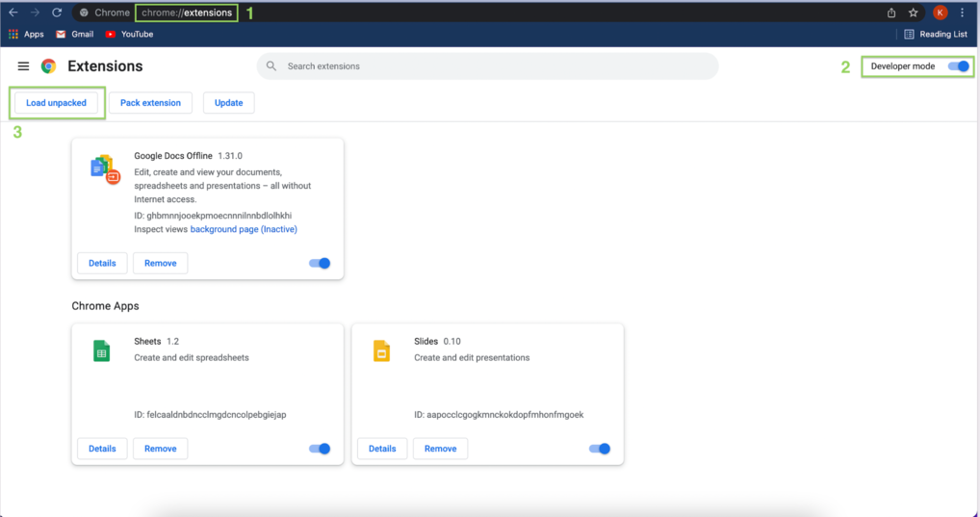Image resolution: width=980 pixels, height=517 pixels.
Task: Open Details for Google Docs Offline
Action: (102, 263)
